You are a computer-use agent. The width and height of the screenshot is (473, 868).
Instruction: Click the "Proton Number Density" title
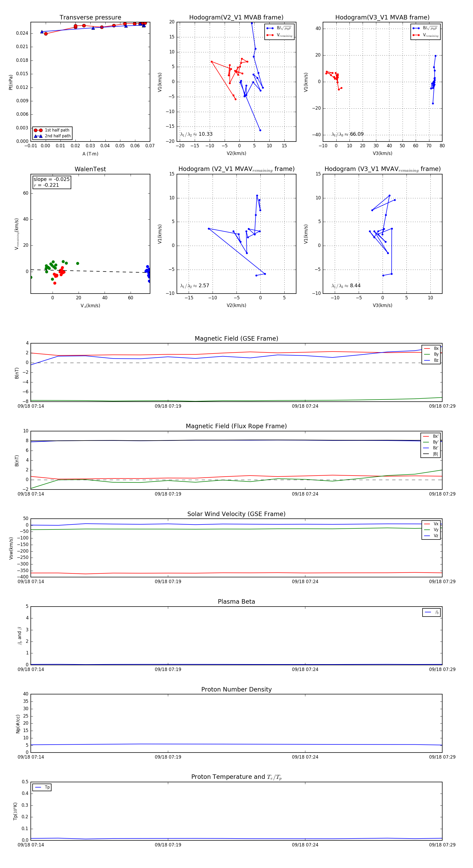[x=236, y=689]
